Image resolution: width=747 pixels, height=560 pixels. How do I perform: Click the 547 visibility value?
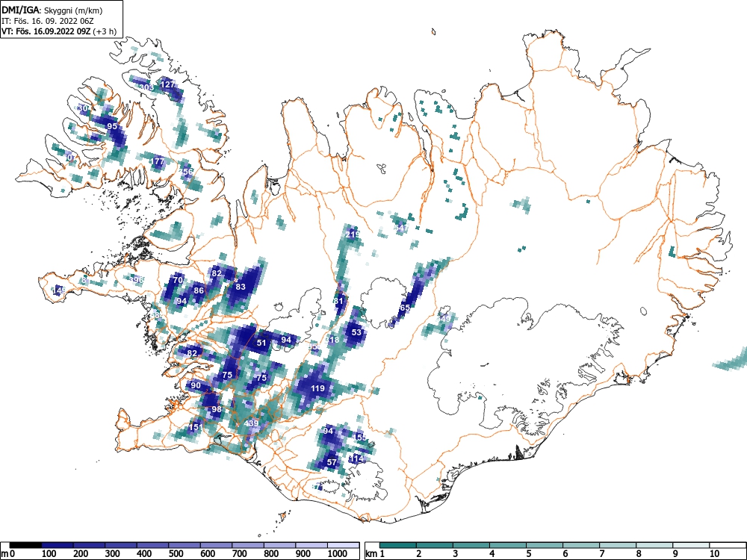click(x=401, y=228)
